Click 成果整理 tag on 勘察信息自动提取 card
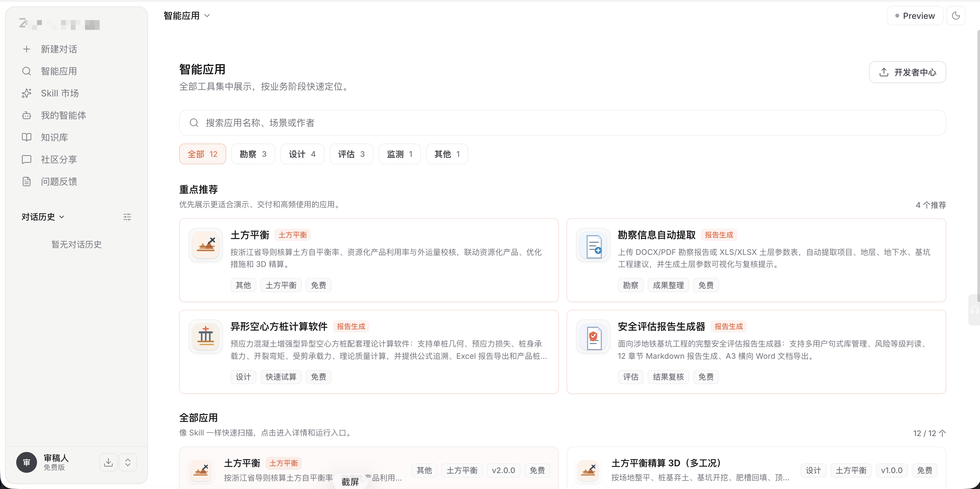The image size is (980, 489). [668, 285]
